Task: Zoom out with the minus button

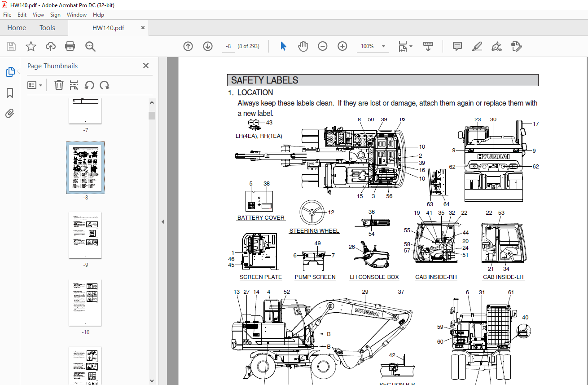Action: click(323, 46)
